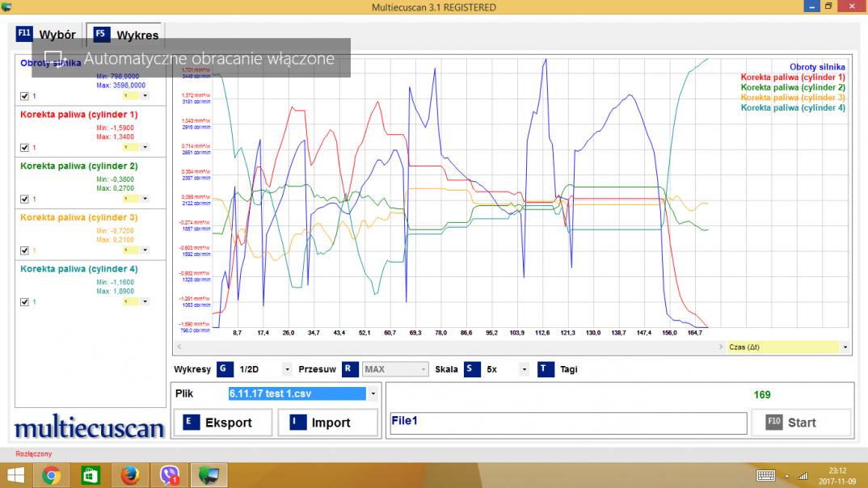The width and height of the screenshot is (868, 488).
Task: Click Obroty silnika in chart legend
Action: point(817,67)
